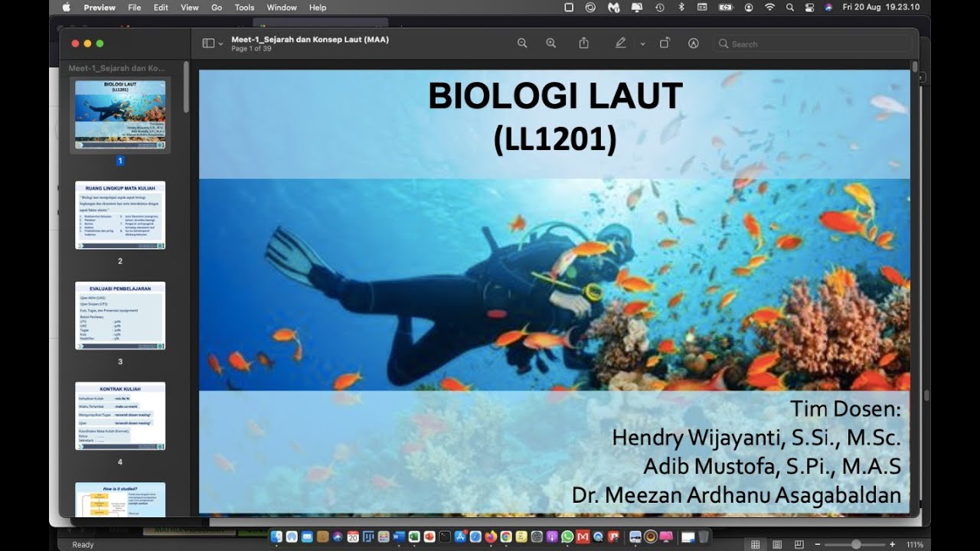
Task: Click the Time Machine icon in menu bar
Action: pyautogui.click(x=659, y=7)
